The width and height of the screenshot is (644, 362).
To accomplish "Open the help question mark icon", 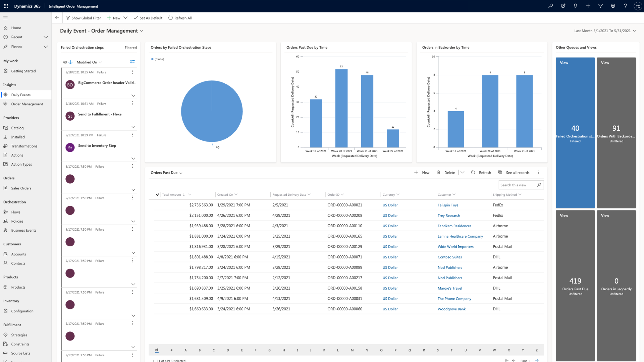I will 625,6.
